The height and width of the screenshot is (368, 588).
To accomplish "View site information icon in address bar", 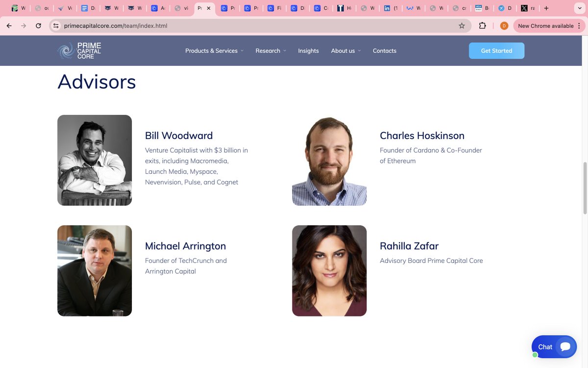I will tap(56, 26).
